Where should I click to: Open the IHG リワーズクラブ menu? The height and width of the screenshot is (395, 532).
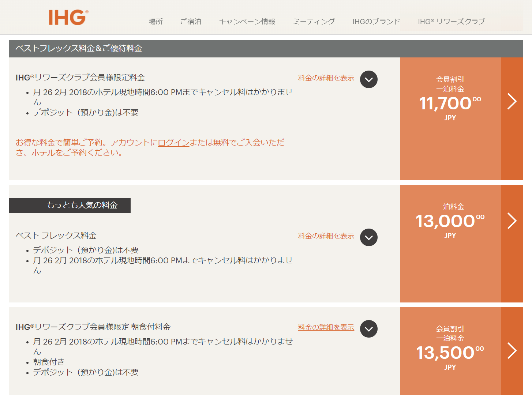click(452, 22)
